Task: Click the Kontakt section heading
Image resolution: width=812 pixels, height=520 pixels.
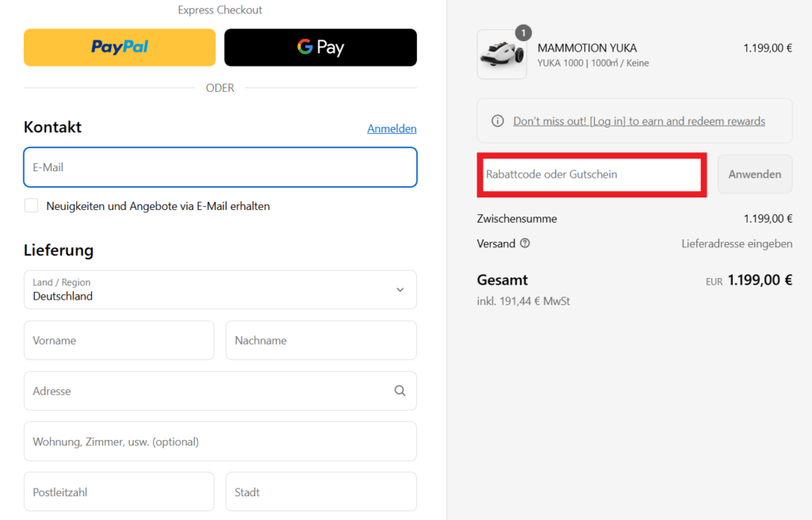Action: pyautogui.click(x=52, y=127)
